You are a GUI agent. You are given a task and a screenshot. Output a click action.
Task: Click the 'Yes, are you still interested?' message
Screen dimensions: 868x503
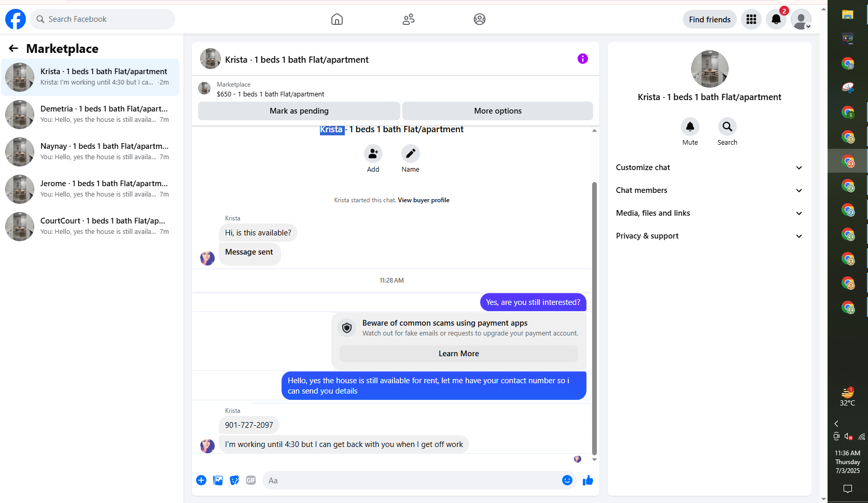533,302
